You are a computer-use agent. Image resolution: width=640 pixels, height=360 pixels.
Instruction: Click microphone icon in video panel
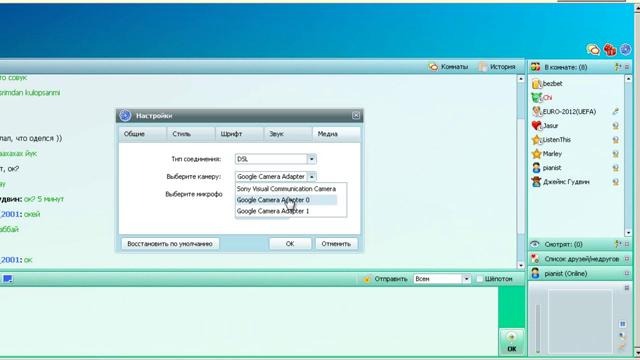(x=622, y=336)
